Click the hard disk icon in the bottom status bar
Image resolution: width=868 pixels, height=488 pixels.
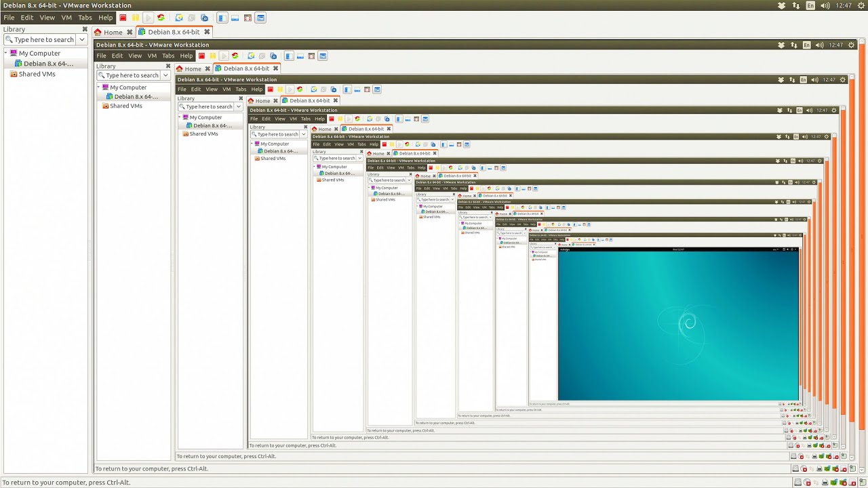tap(798, 483)
